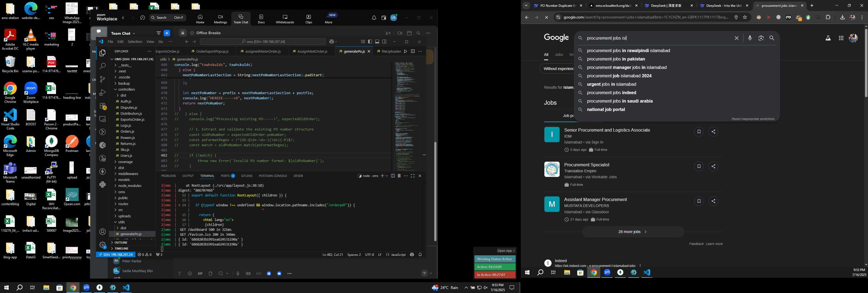Click Zoom history clock icon
Viewport: 868px width, 293px height.
pyautogui.click(x=143, y=18)
